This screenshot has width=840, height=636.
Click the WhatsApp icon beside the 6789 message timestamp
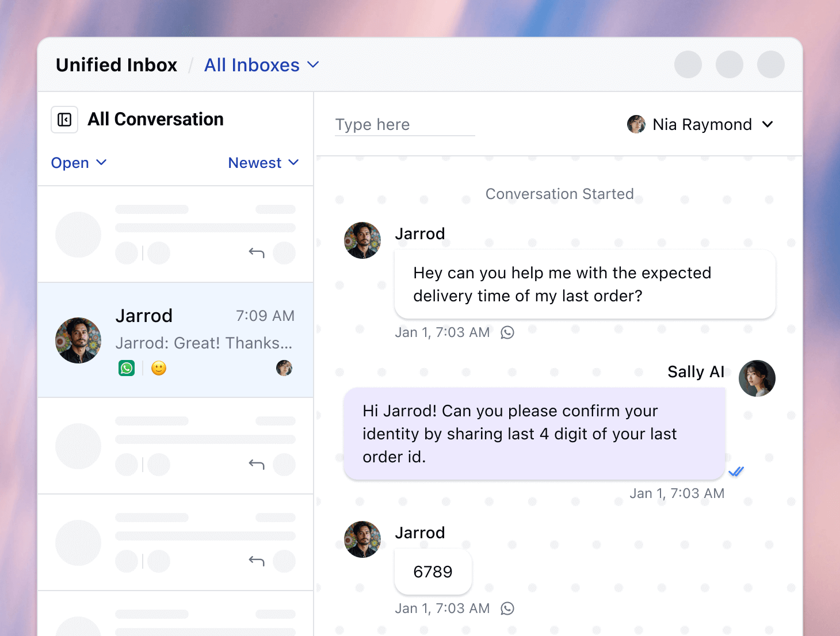tap(507, 608)
